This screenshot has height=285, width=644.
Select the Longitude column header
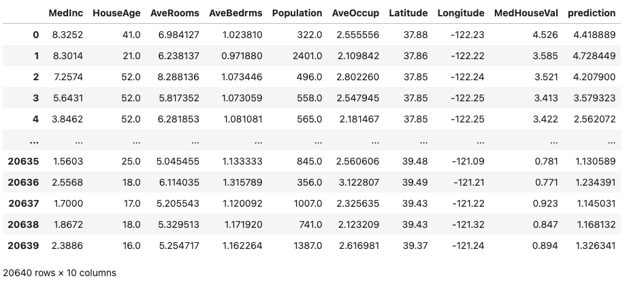[x=461, y=13]
